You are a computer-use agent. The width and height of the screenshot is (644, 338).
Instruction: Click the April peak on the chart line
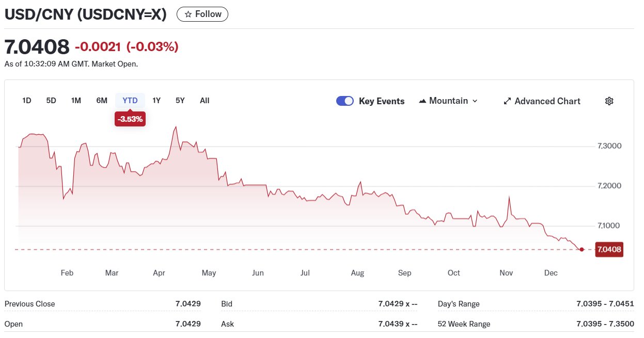[176, 127]
